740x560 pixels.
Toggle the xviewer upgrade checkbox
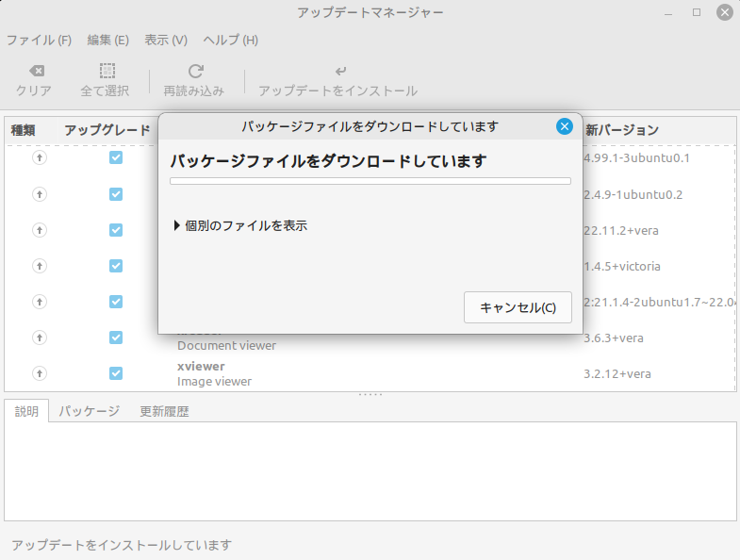coord(116,373)
